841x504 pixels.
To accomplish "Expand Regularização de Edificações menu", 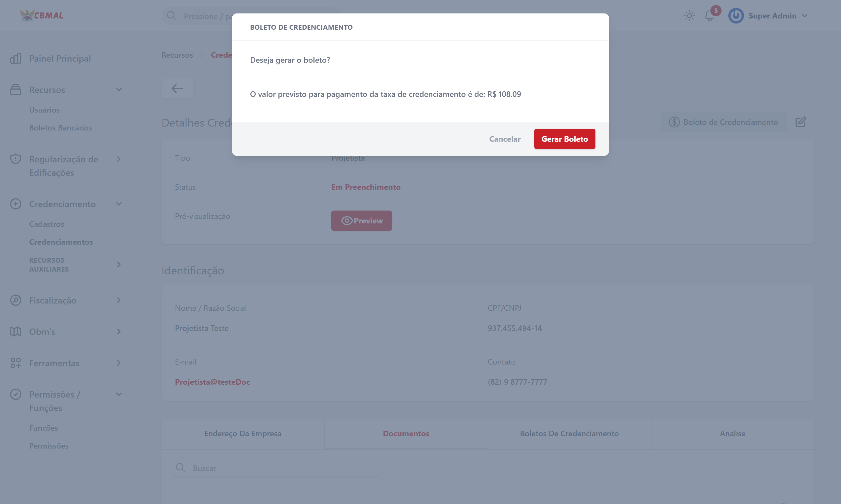I will (x=119, y=159).
